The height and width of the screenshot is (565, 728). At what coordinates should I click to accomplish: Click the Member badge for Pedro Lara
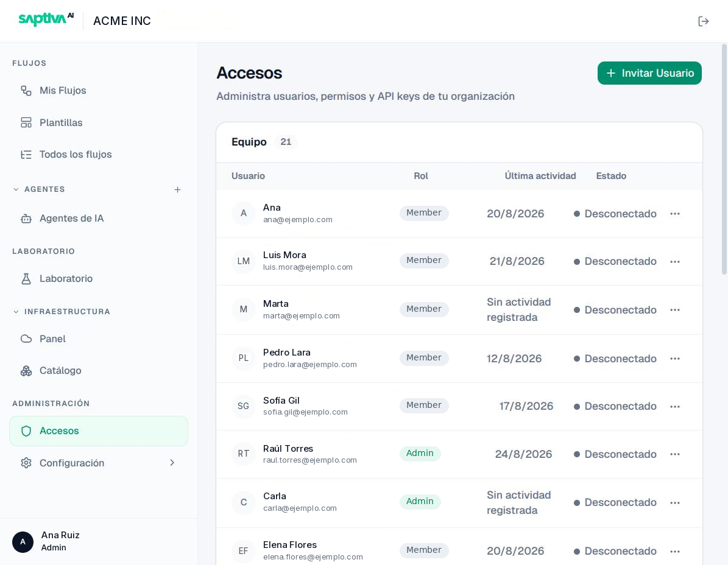click(424, 357)
